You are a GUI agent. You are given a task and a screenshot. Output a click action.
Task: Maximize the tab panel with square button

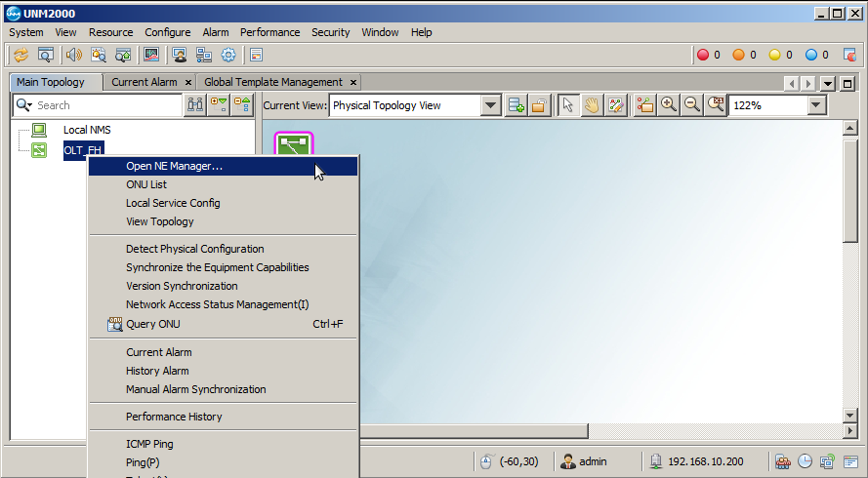coord(847,84)
